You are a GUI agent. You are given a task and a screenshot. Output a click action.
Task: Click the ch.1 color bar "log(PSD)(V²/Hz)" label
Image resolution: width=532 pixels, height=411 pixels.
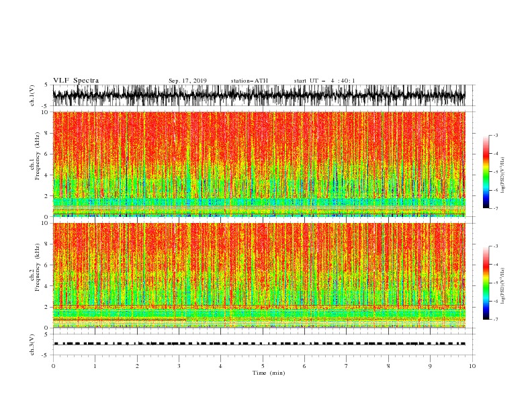pyautogui.click(x=502, y=175)
